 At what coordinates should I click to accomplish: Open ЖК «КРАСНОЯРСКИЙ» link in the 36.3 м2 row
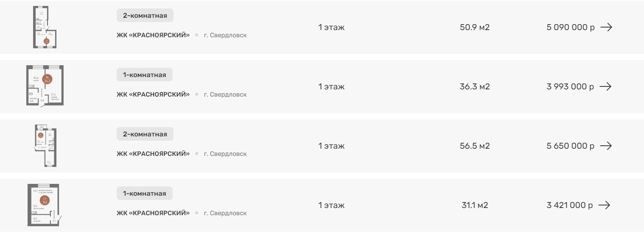coord(153,94)
